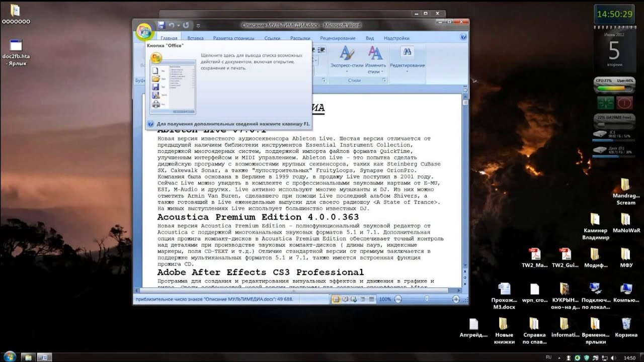The image size is (644, 362).
Task: Click the calendar gadget showing 5
Action: tap(614, 49)
